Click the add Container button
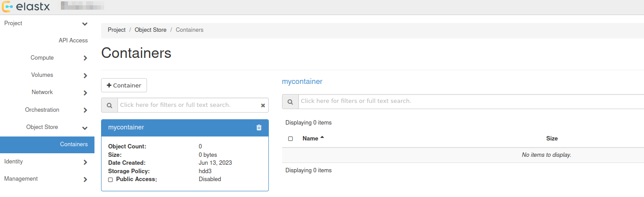Screen dimensions: 644x197 pos(124,86)
